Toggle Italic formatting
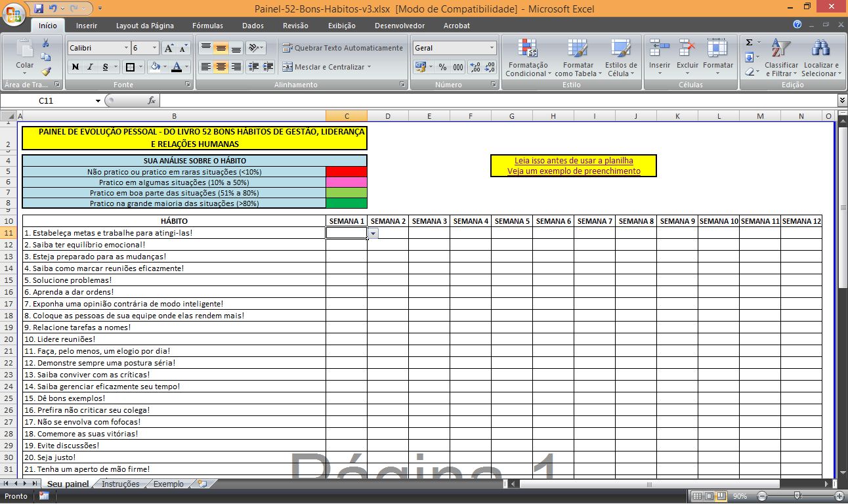Image resolution: width=848 pixels, height=504 pixels. point(90,67)
